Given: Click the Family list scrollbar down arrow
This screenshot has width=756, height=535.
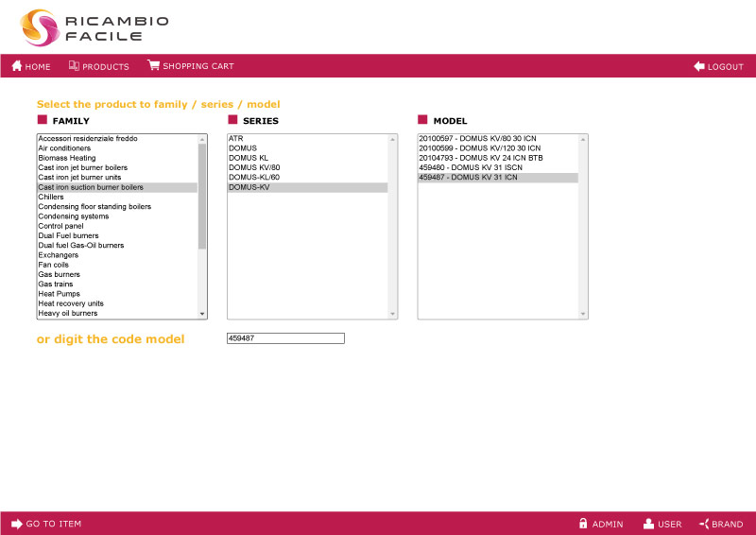Looking at the screenshot, I should [202, 314].
